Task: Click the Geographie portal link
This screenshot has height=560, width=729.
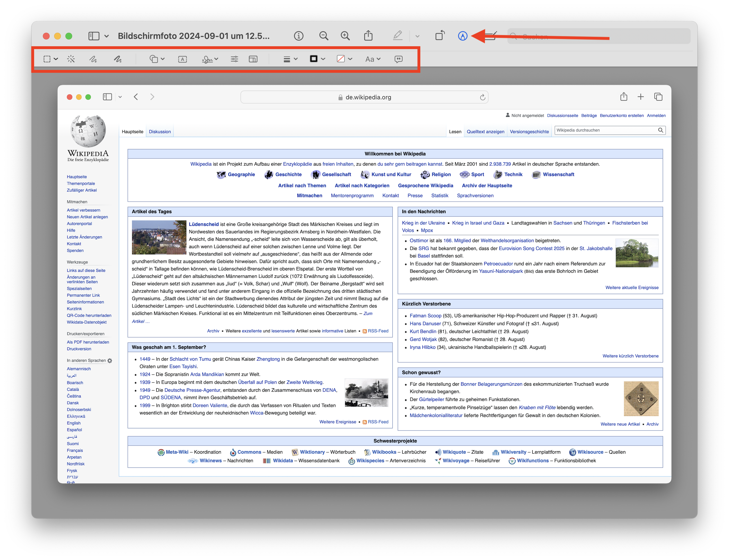Action: (241, 174)
